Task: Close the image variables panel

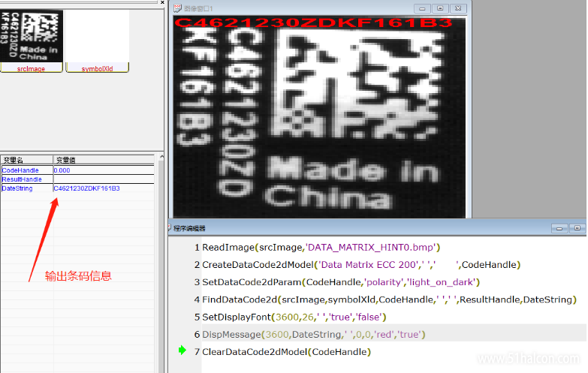Action: [x=162, y=2]
